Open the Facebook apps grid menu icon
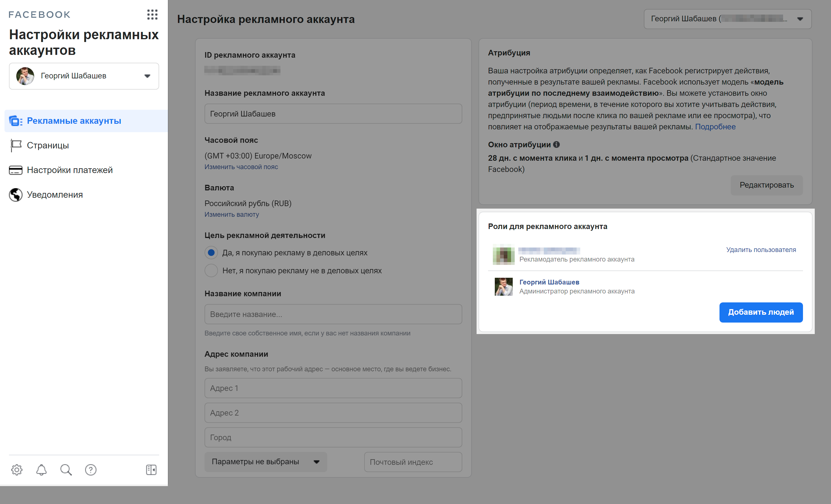The image size is (831, 504). pyautogui.click(x=152, y=15)
